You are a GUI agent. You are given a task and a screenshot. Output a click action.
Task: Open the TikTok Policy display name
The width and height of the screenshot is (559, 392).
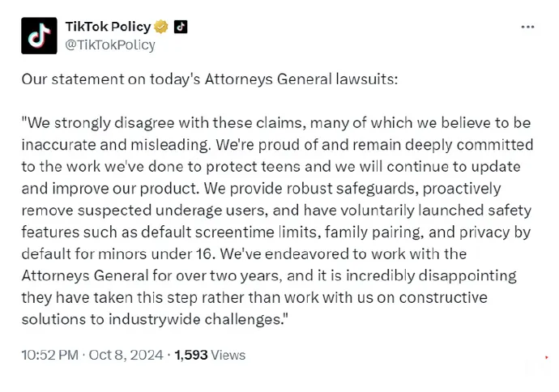pos(108,27)
